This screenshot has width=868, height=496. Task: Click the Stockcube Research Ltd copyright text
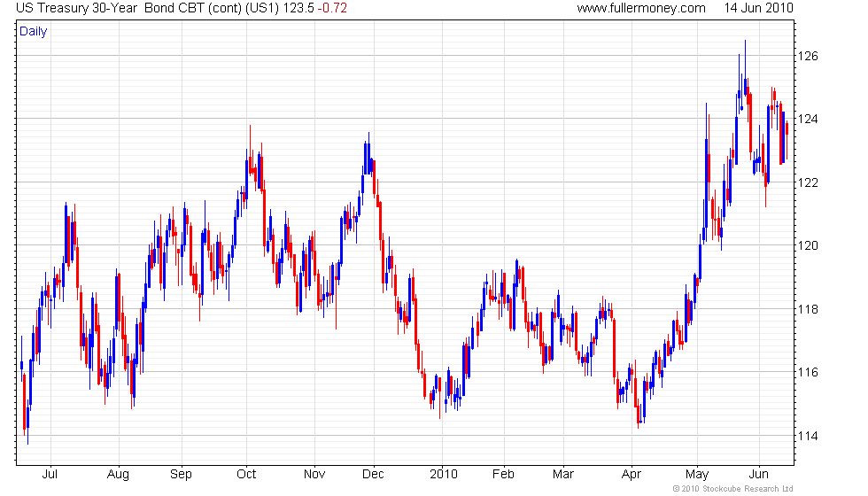pyautogui.click(x=733, y=489)
